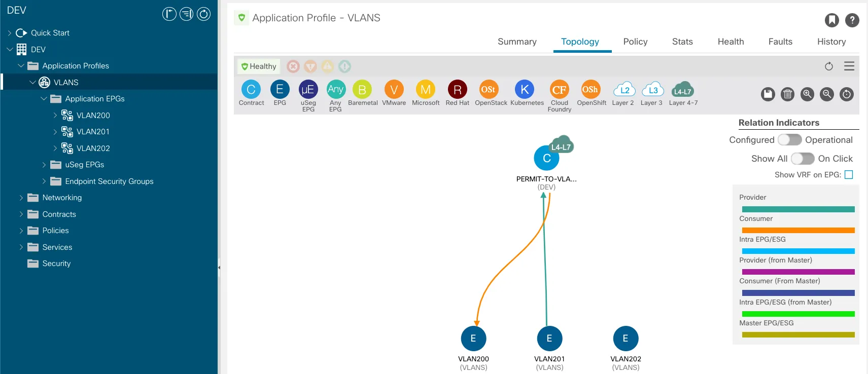Viewport: 868px width, 374px height.
Task: Click the save topology disk icon
Action: tap(768, 94)
